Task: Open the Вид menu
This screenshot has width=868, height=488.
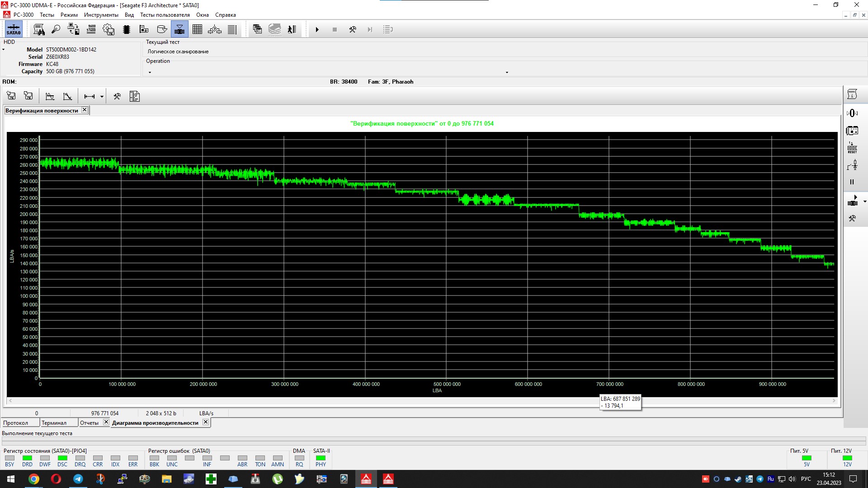Action: coord(129,15)
